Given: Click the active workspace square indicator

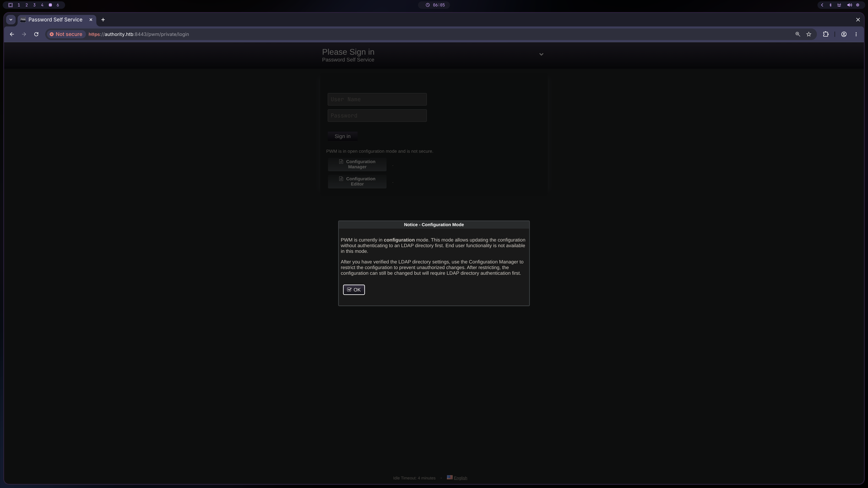Looking at the screenshot, I should coord(50,5).
